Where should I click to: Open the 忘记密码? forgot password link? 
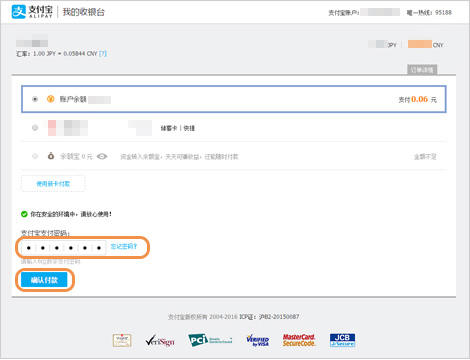click(x=124, y=246)
